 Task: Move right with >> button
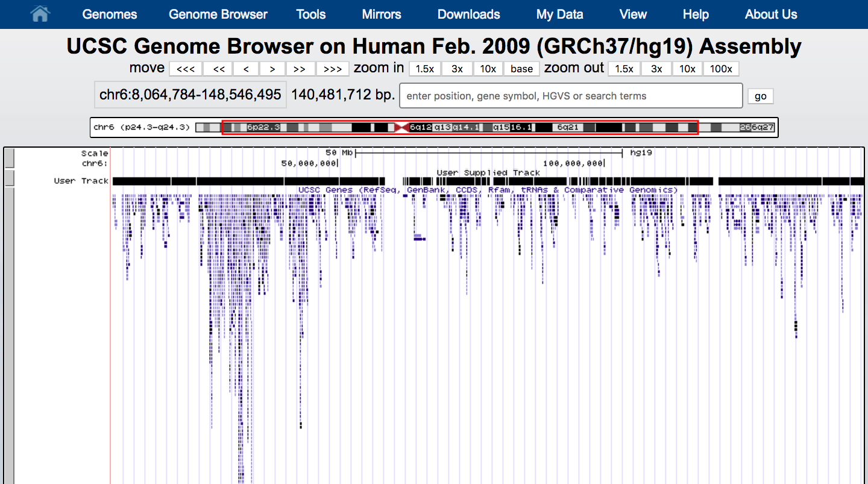[300, 69]
